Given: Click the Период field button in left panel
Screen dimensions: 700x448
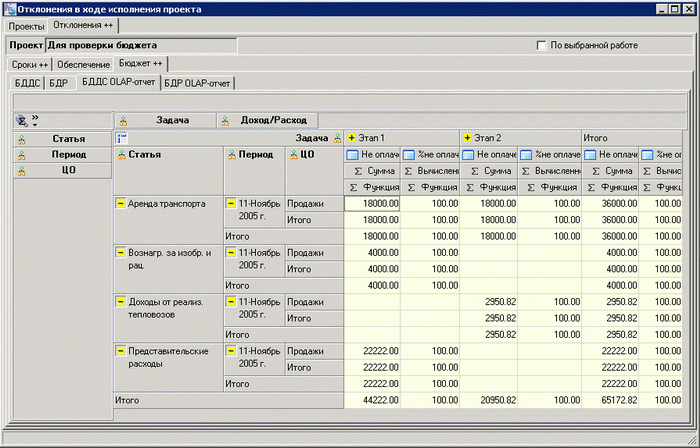Looking at the screenshot, I should pos(62,154).
